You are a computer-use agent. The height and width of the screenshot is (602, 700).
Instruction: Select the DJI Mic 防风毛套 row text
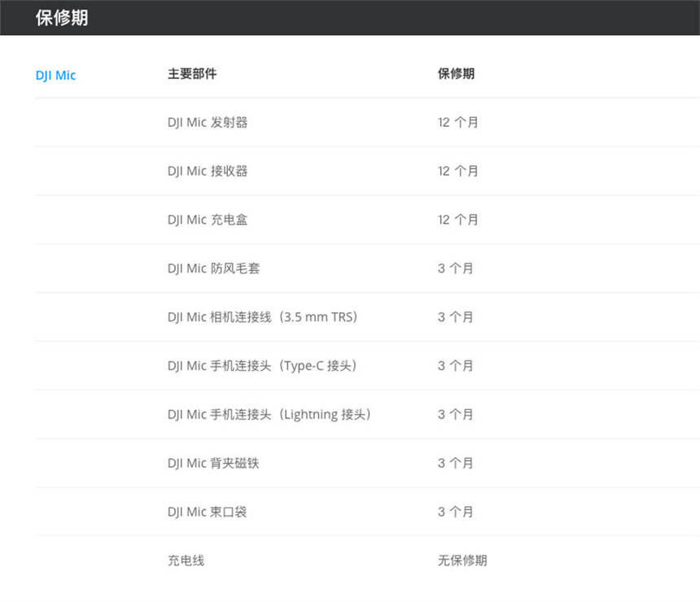(213, 268)
